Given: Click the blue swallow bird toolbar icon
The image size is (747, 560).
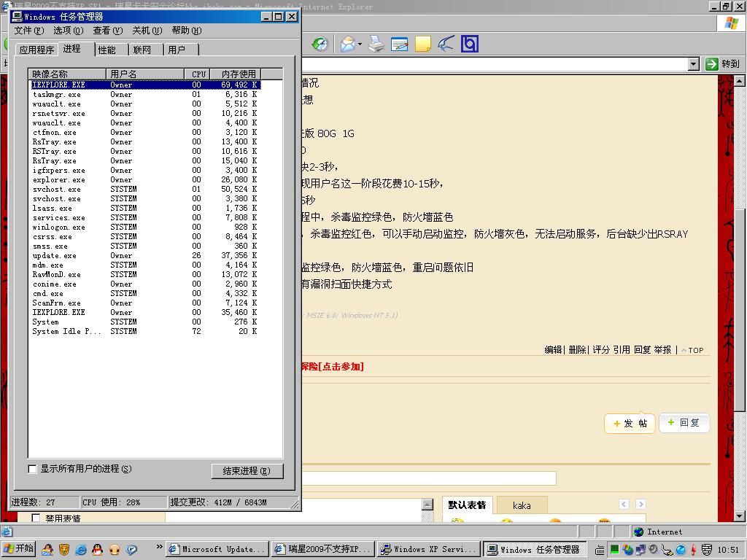Looking at the screenshot, I should tap(446, 44).
